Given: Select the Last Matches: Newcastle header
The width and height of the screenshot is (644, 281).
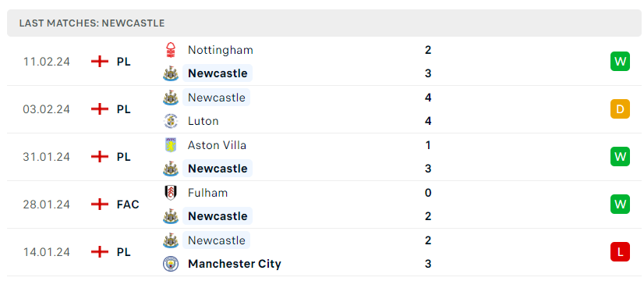Looking at the screenshot, I should 324,23.
